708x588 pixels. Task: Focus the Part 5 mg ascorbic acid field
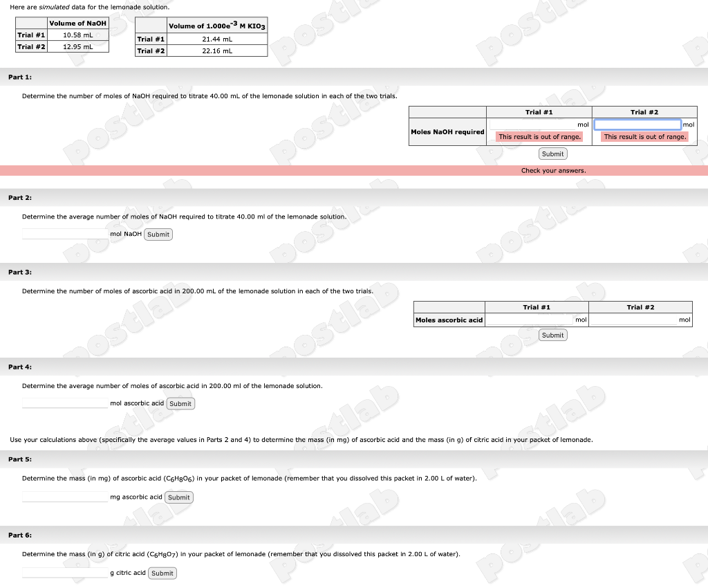point(65,497)
